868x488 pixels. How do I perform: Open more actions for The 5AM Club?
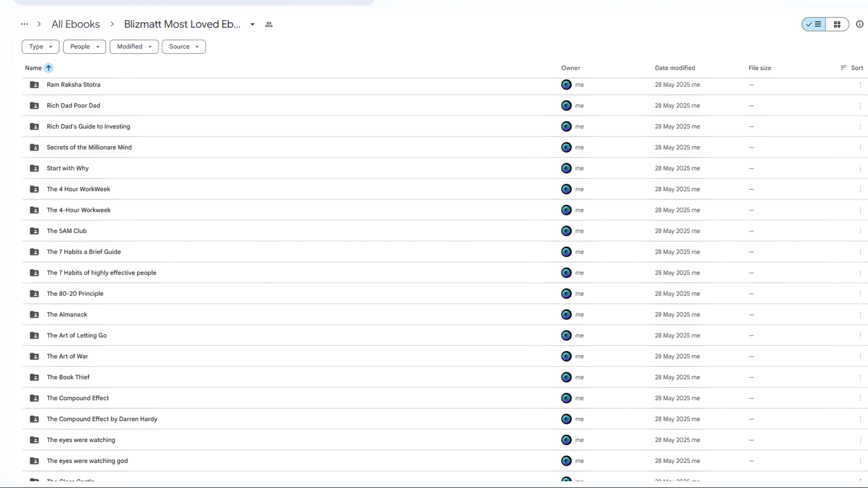point(860,231)
